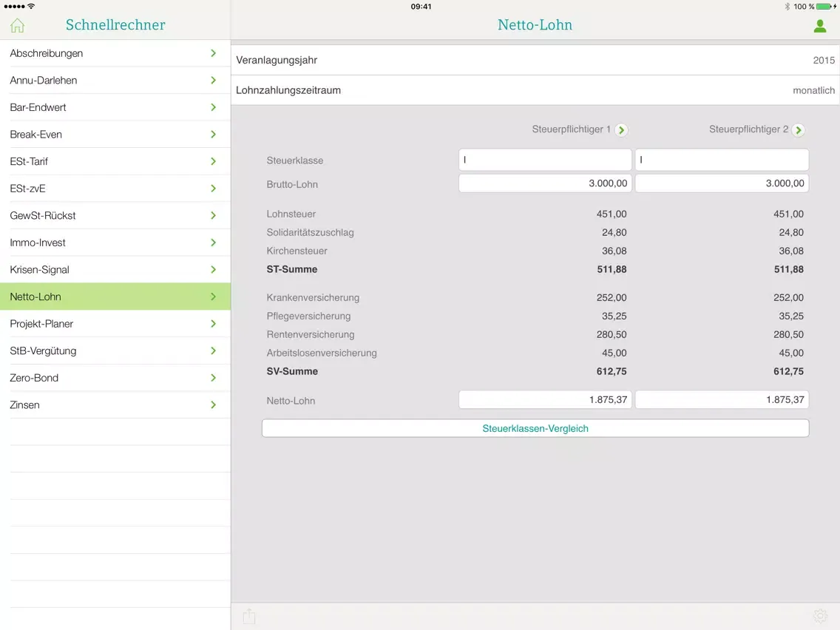Open Bar-Endwert calculator
This screenshot has width=840, height=630.
115,107
